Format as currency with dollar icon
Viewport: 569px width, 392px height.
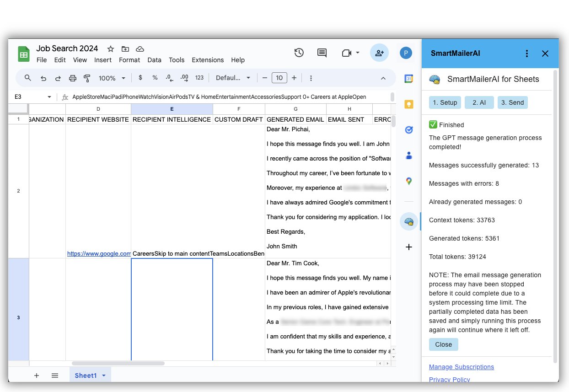[140, 78]
